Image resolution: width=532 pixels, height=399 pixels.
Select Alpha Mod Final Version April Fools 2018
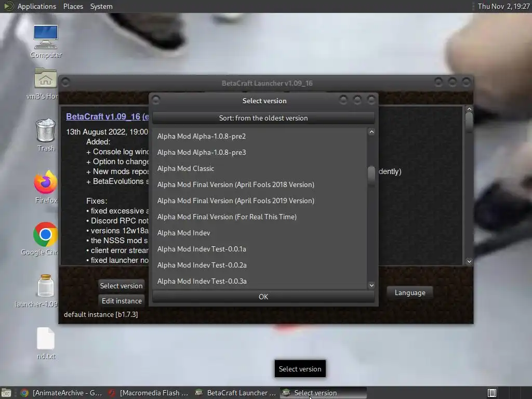(260, 184)
